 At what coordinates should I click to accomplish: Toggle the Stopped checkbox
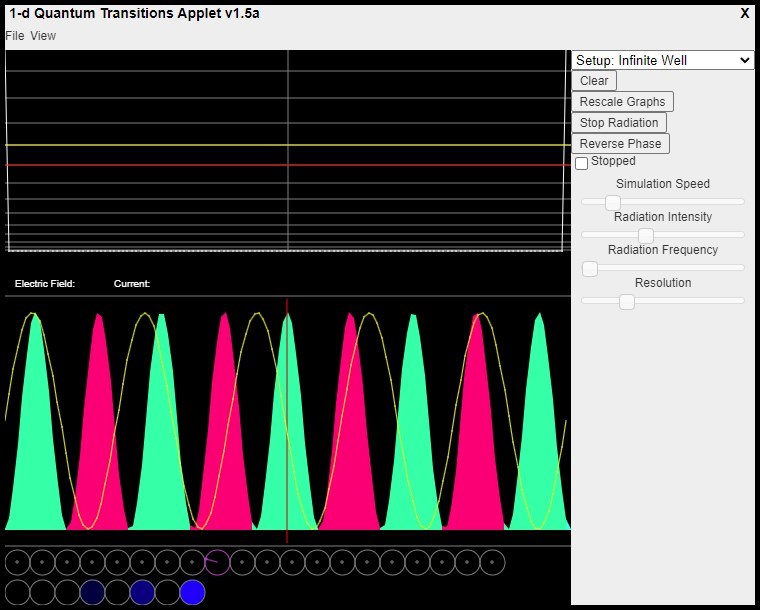(x=582, y=163)
